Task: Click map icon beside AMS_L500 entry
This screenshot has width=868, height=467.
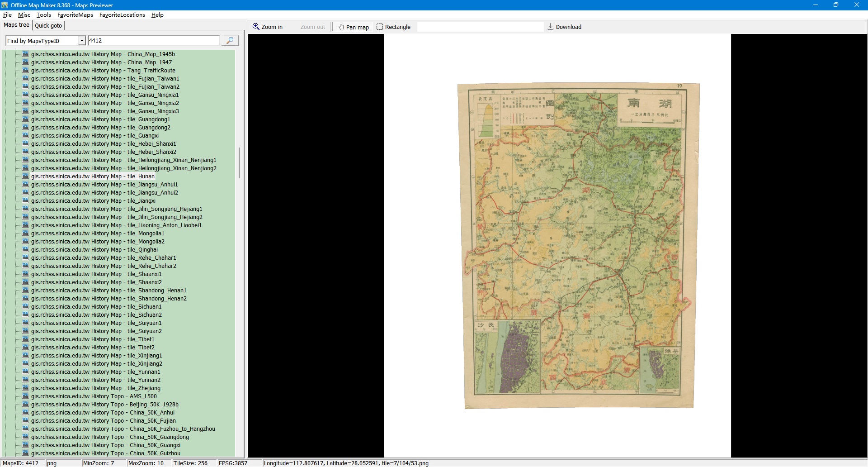Action: (25, 396)
